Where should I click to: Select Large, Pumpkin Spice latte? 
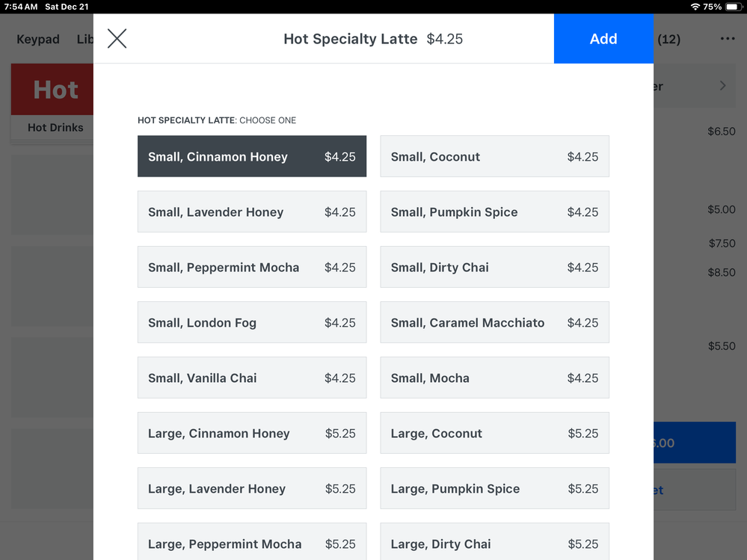tap(494, 488)
